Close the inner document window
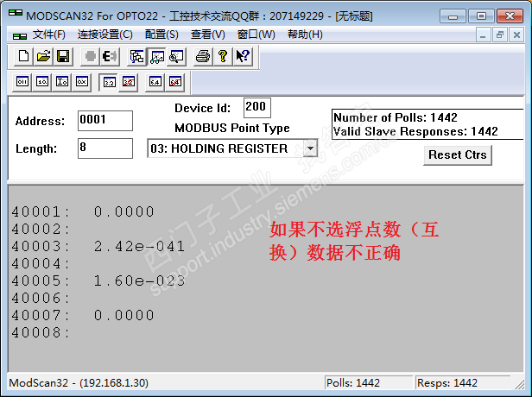The height and width of the screenshot is (397, 532). click(516, 35)
